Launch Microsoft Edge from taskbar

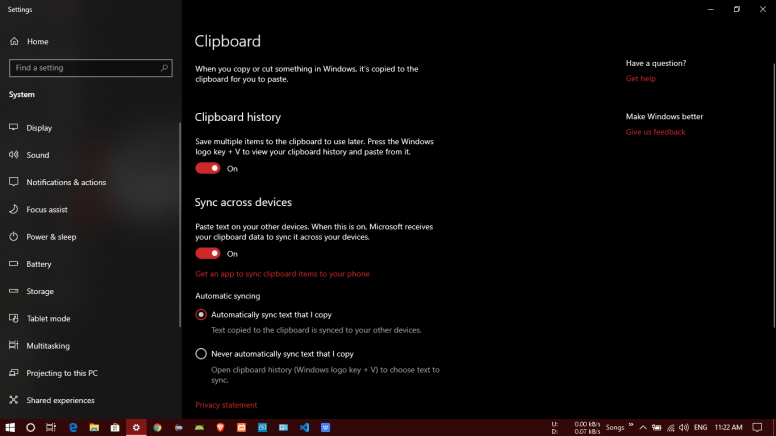pos(73,428)
